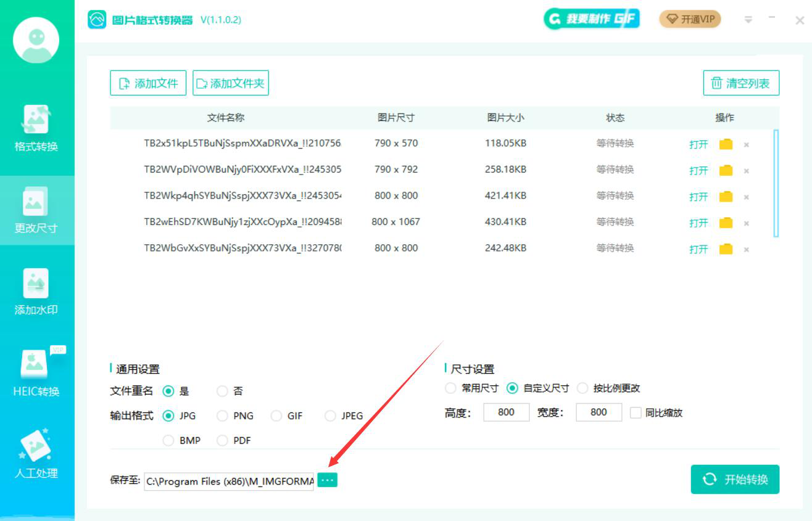Choose PDF output format
This screenshot has width=812, height=521.
coord(222,440)
